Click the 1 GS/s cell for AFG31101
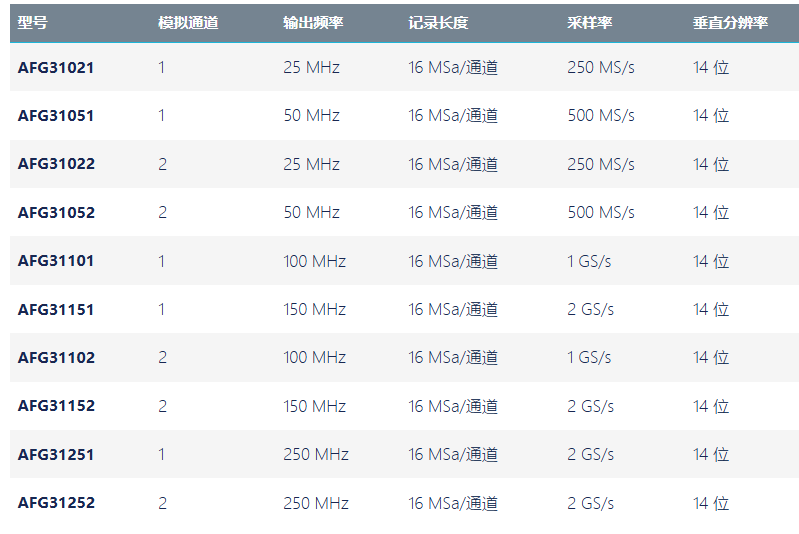 point(590,261)
